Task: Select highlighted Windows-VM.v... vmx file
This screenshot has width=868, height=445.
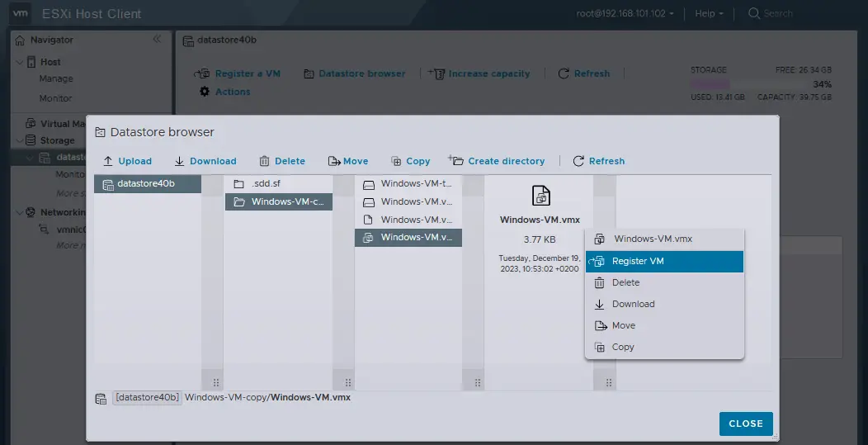Action: tap(408, 237)
